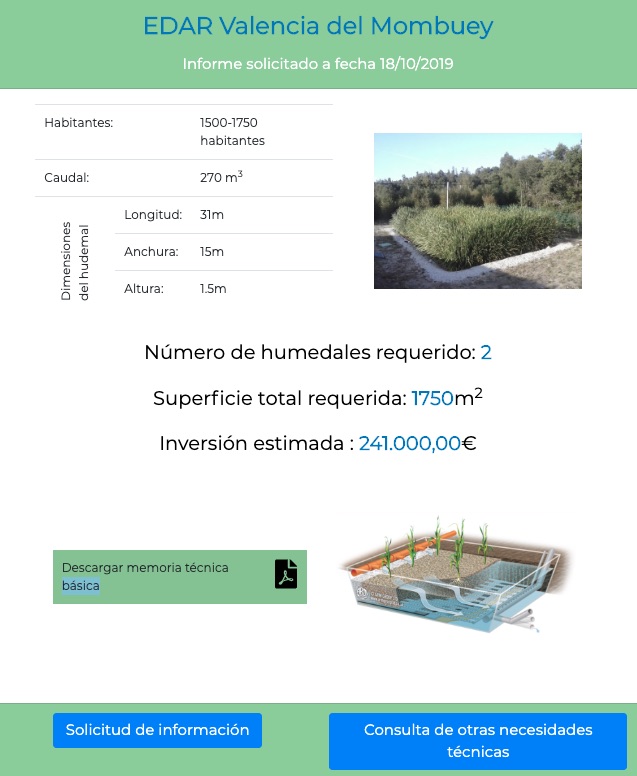Click the Caudal value 270 m3

(x=221, y=177)
